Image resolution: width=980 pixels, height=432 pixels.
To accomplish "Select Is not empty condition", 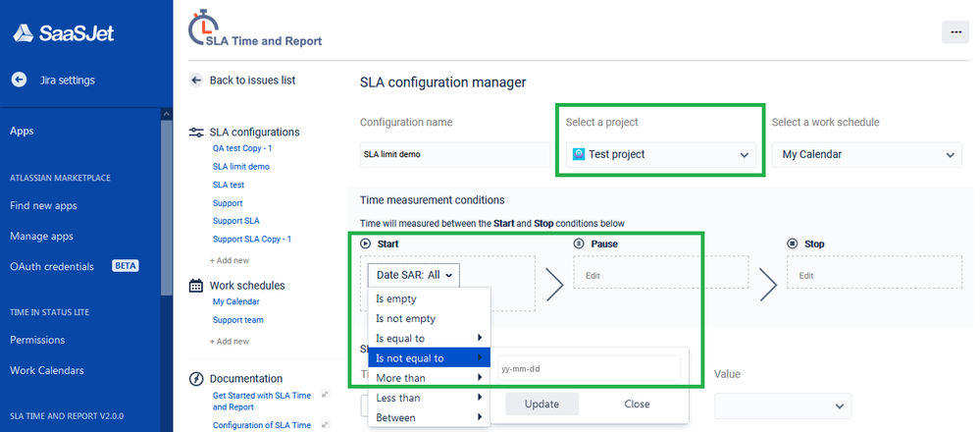I will pos(430,319).
